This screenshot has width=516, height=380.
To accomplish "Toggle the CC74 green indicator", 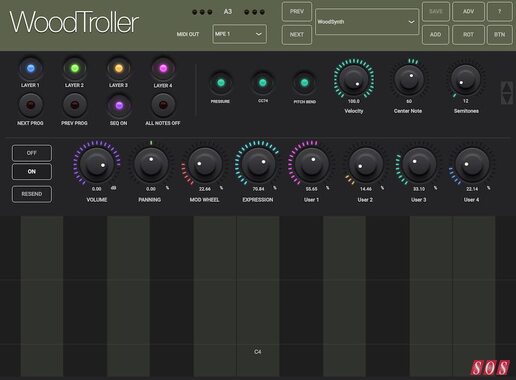I will [263, 83].
